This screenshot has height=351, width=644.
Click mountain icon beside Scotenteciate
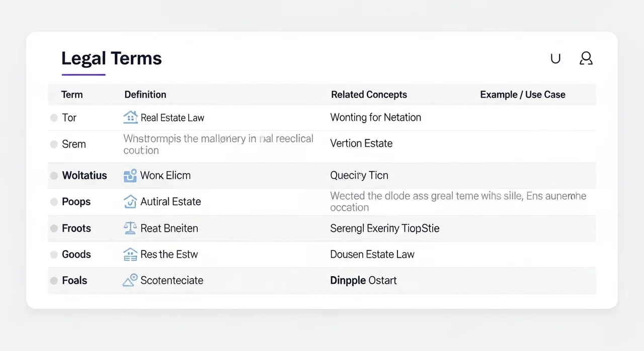pyautogui.click(x=130, y=280)
